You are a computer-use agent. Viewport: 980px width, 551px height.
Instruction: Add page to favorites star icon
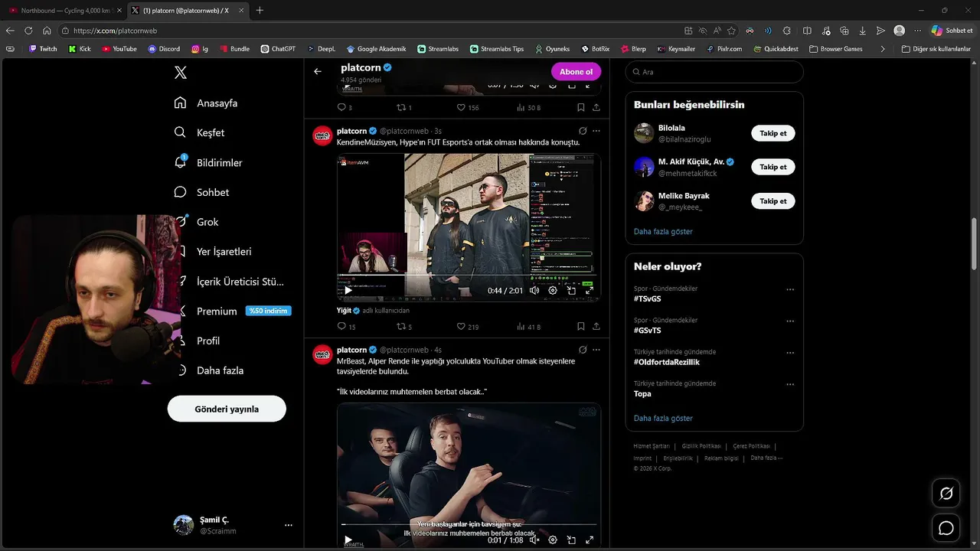(731, 31)
